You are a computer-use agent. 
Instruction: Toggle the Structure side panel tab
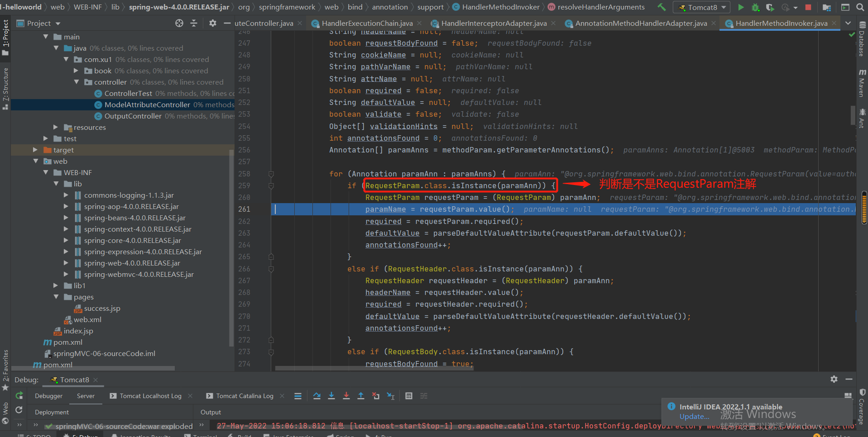(x=5, y=88)
